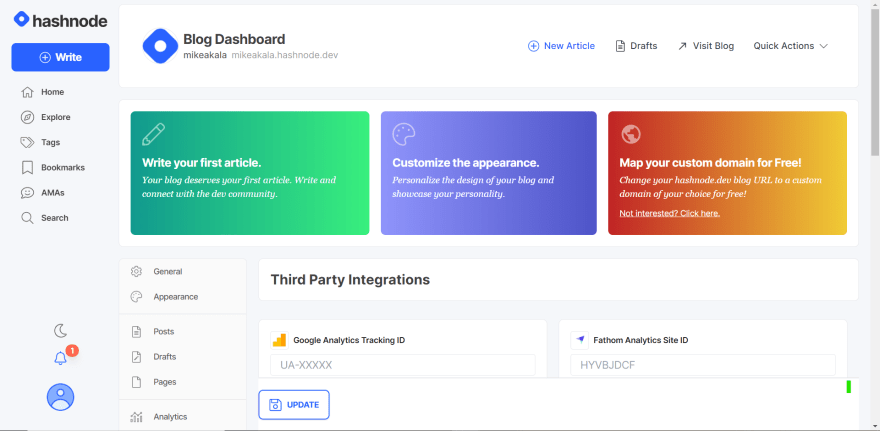Click the Home house icon

tap(27, 92)
